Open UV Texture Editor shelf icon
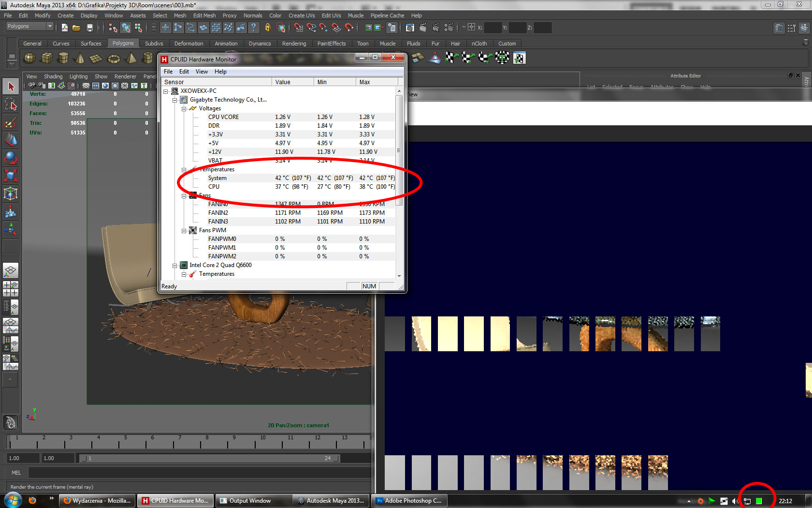Image resolution: width=812 pixels, height=508 pixels. tap(519, 58)
